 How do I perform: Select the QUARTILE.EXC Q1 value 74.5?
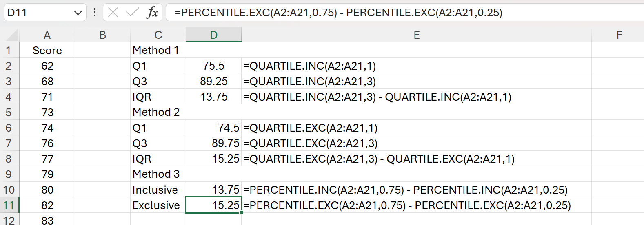[213, 128]
